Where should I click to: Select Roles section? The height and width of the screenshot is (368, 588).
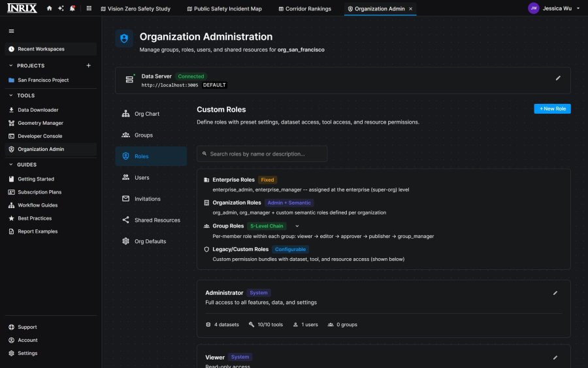tap(151, 156)
